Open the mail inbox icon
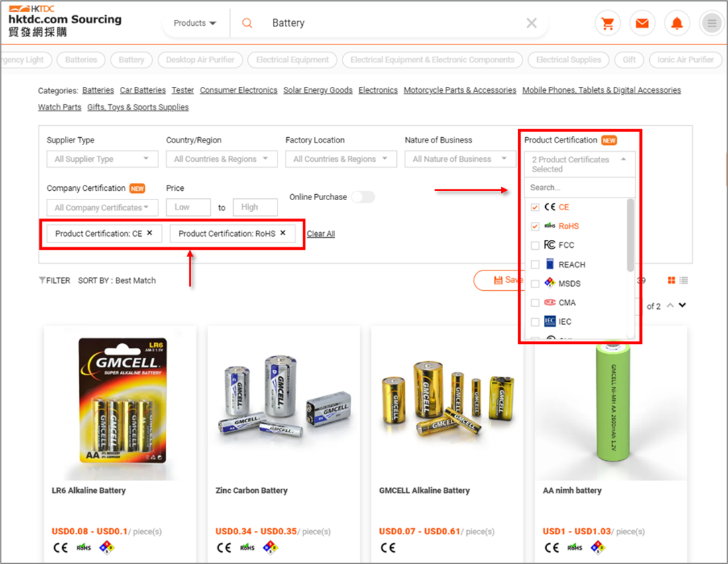The width and height of the screenshot is (728, 564). pos(642,23)
